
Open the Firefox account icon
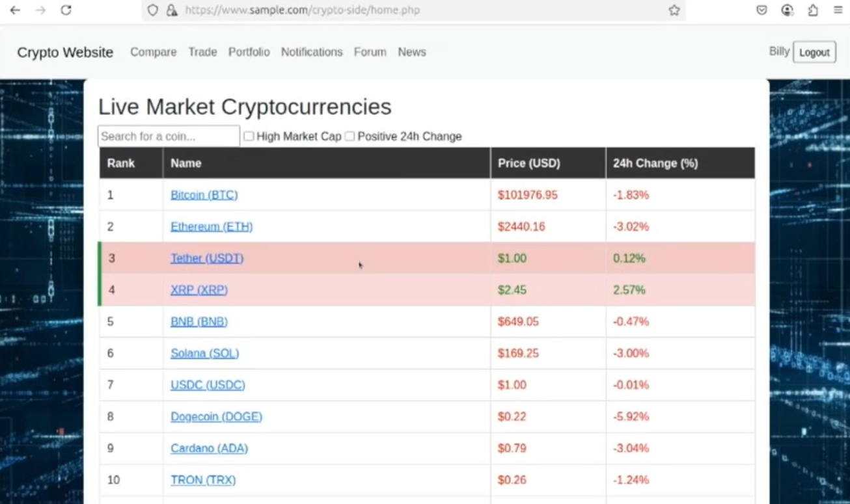click(788, 10)
